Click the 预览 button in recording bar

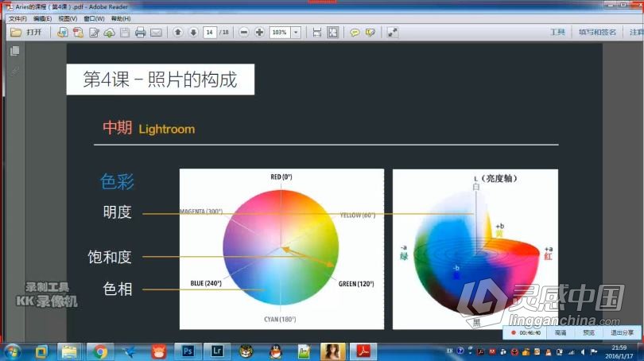coord(588,332)
